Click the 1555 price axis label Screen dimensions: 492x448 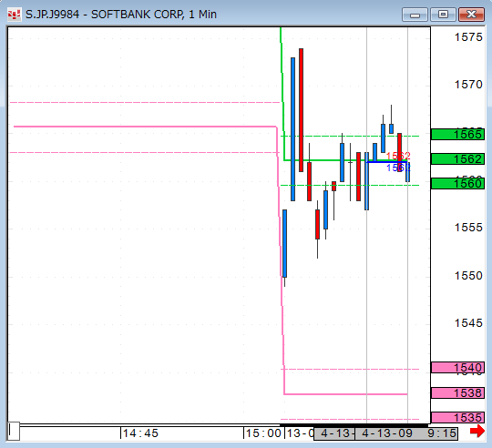(468, 228)
